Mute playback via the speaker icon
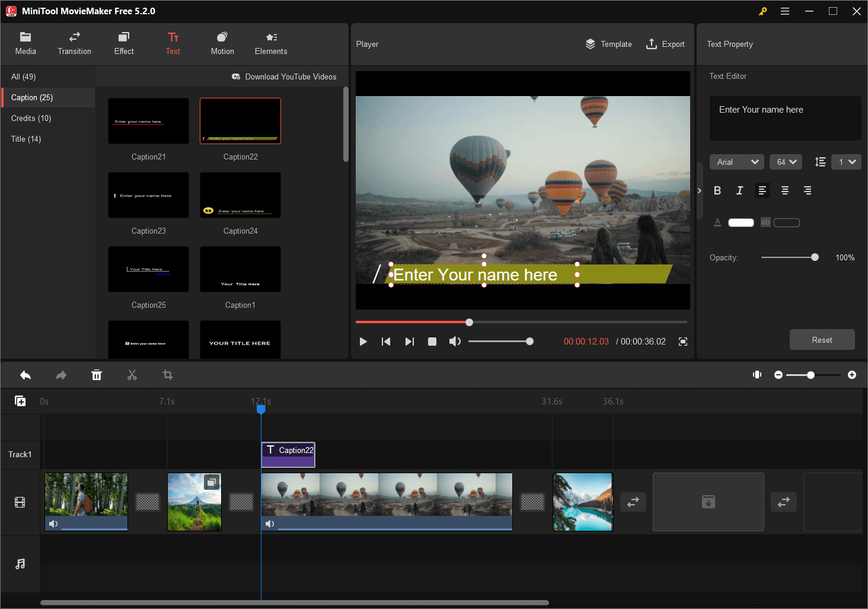Screen dimensions: 868x609 (455, 341)
